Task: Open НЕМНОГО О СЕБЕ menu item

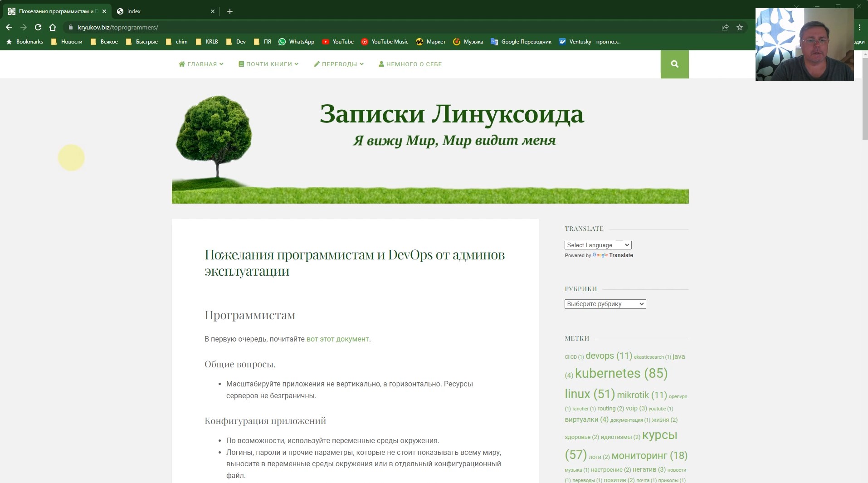Action: (x=410, y=64)
